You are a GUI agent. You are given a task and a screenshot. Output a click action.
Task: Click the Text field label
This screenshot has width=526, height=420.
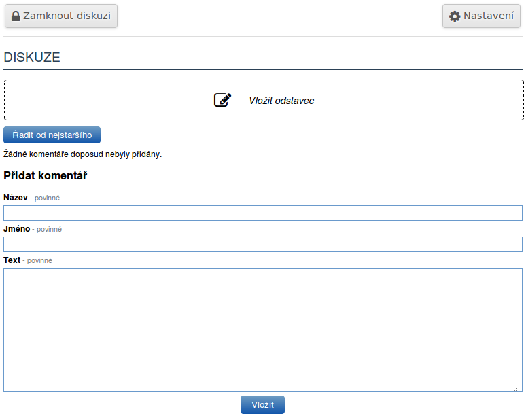[12, 260]
